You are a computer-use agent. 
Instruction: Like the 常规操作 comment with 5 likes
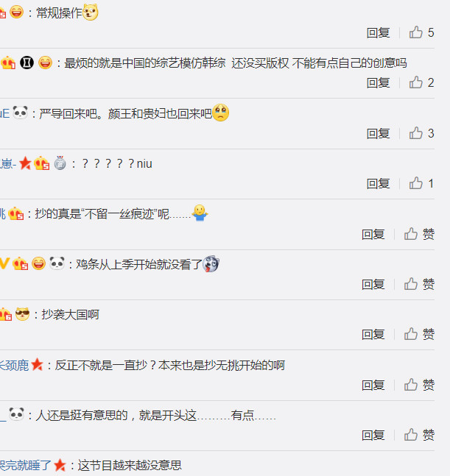[421, 32]
